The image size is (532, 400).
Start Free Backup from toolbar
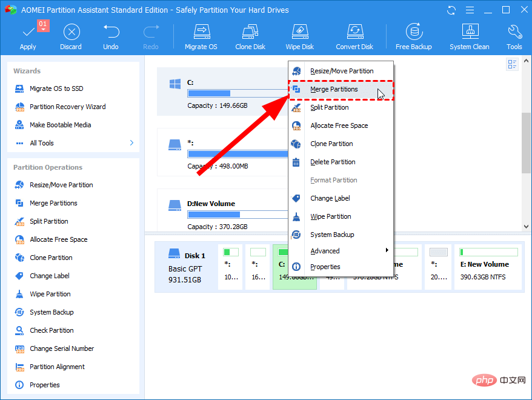tap(414, 33)
